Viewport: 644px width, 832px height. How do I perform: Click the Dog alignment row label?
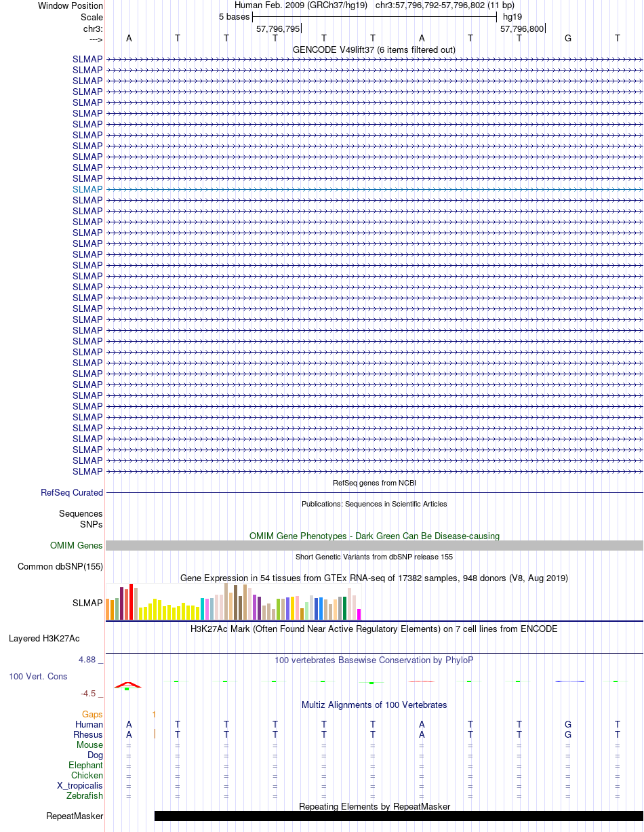point(96,755)
